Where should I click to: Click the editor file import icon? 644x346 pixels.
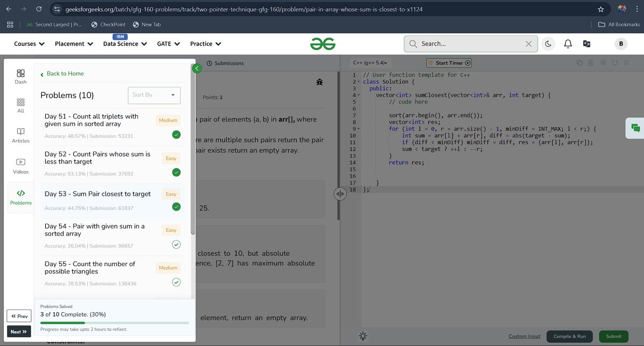(x=591, y=63)
